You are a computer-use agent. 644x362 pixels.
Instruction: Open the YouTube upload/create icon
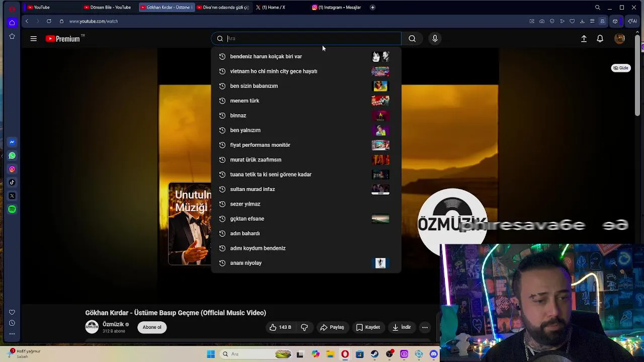[x=584, y=39]
